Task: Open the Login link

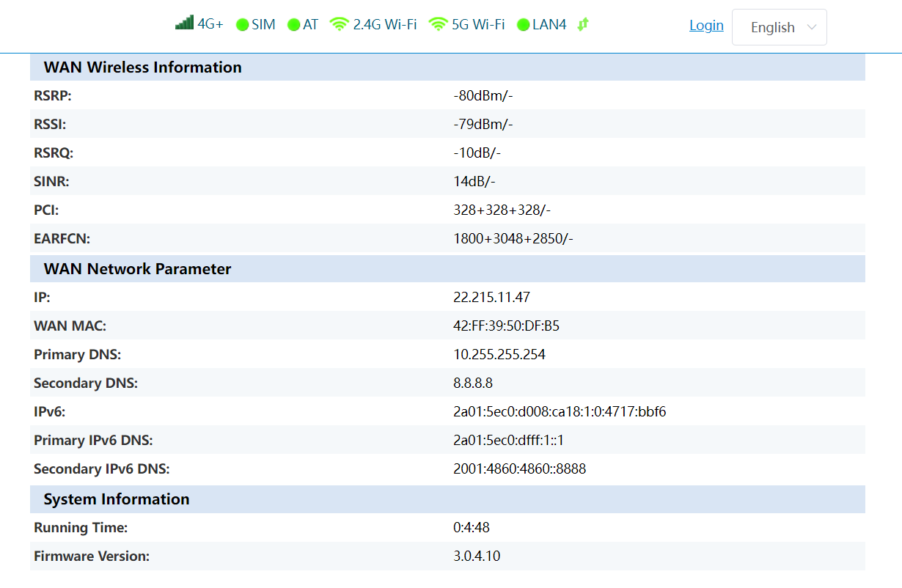Action: tap(706, 26)
